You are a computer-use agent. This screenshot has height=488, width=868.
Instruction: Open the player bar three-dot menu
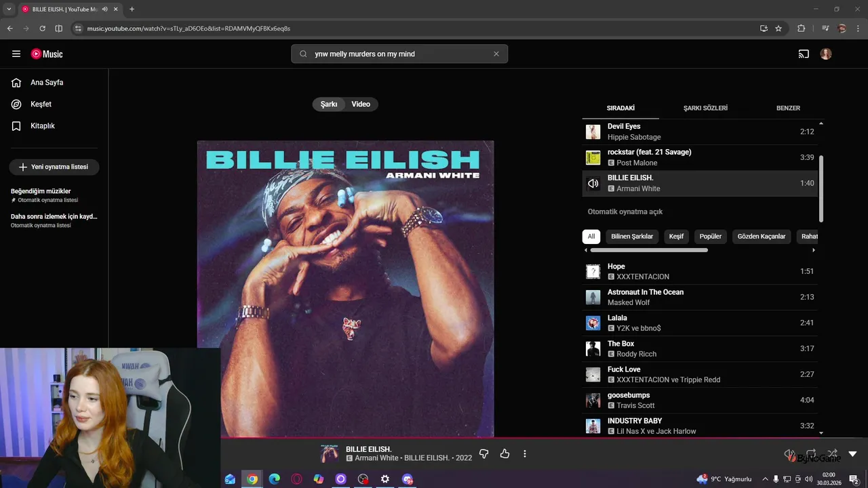(x=525, y=454)
